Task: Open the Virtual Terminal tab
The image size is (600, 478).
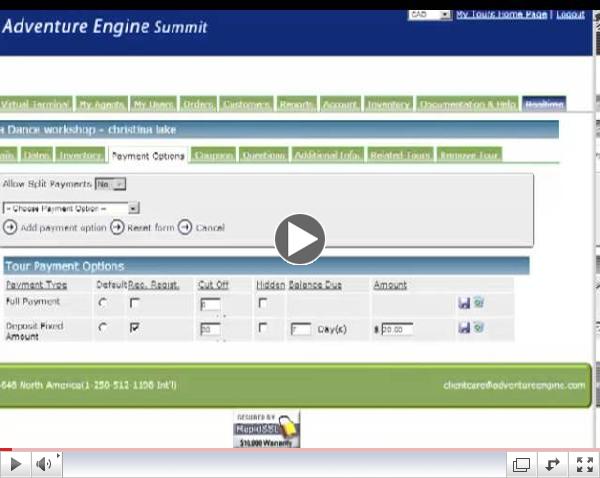Action: [35, 104]
